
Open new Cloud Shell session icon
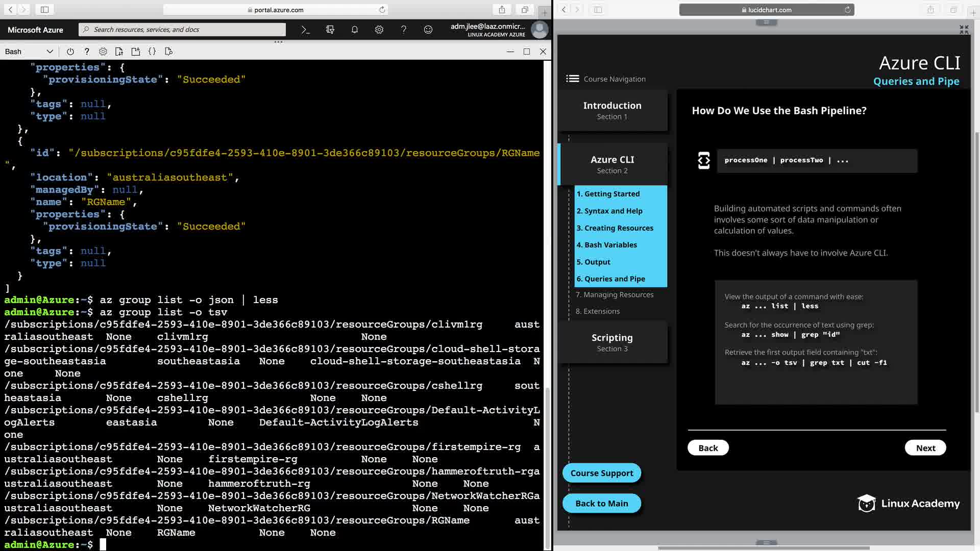[x=136, y=52]
